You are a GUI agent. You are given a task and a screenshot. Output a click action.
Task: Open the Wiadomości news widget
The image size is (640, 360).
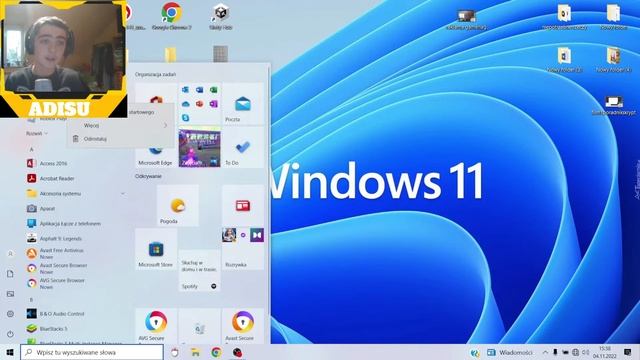pos(510,352)
